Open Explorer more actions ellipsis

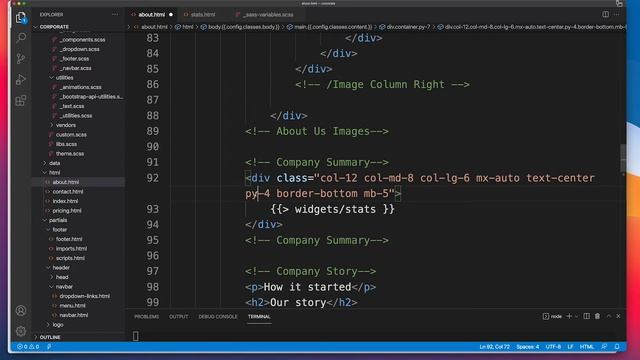pyautogui.click(x=115, y=15)
